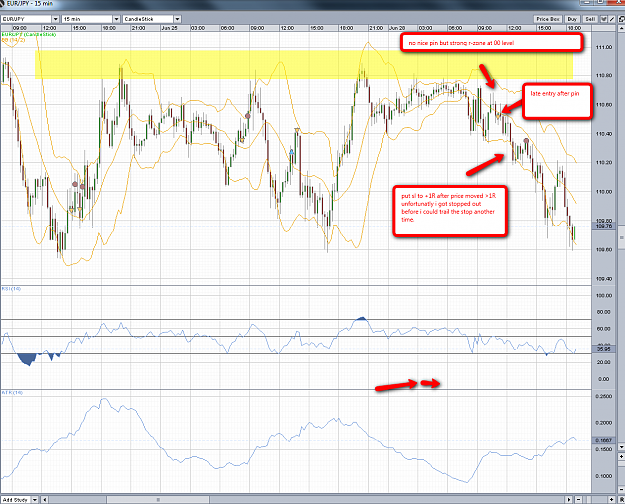The width and height of the screenshot is (625, 504).
Task: Open the EUR/JPY symbol dropdown arrow
Action: click(55, 19)
